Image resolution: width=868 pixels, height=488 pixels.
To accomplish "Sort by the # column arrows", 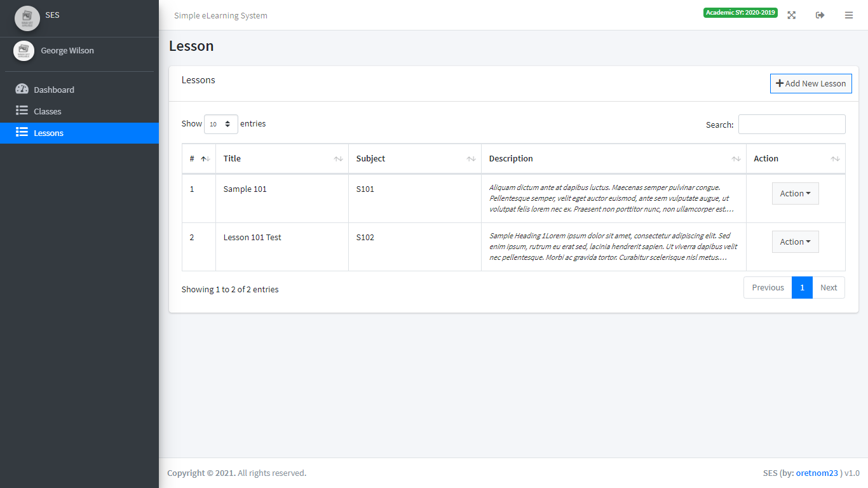I will click(205, 159).
